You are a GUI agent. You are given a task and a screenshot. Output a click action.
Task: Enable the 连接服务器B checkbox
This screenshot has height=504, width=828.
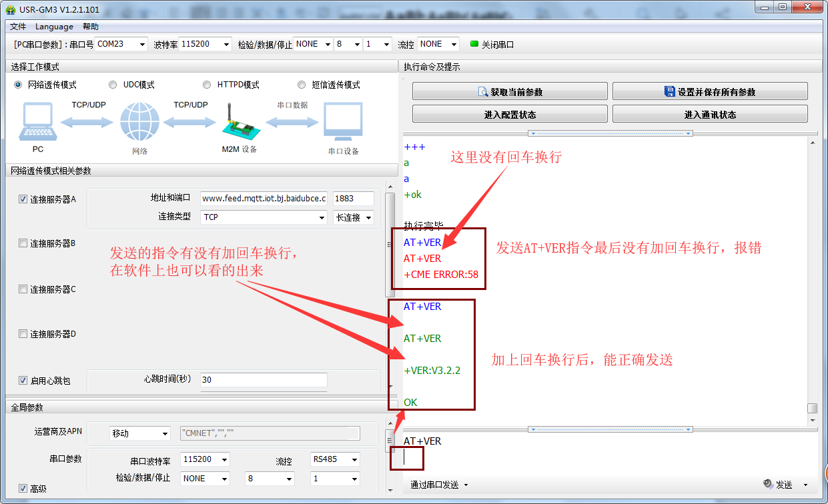pos(23,243)
